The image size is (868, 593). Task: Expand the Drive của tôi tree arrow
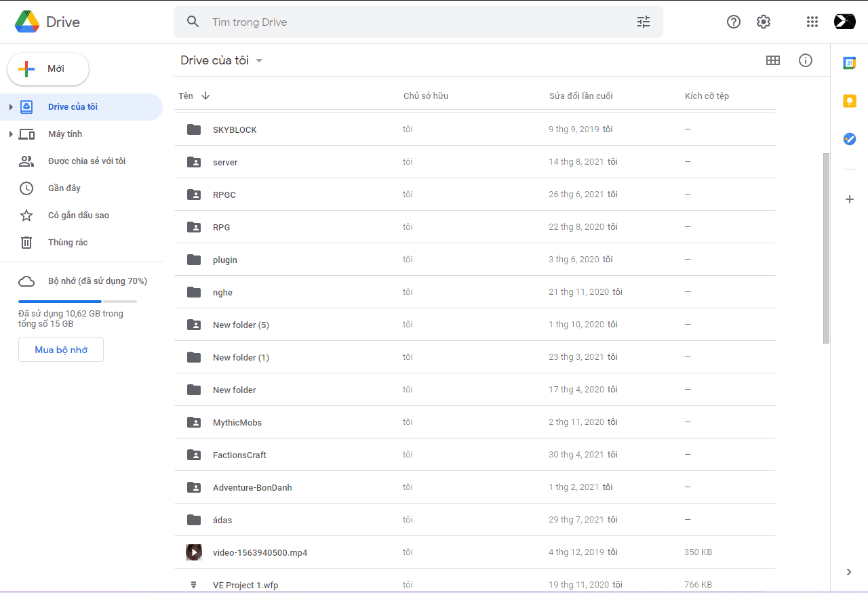(11, 107)
